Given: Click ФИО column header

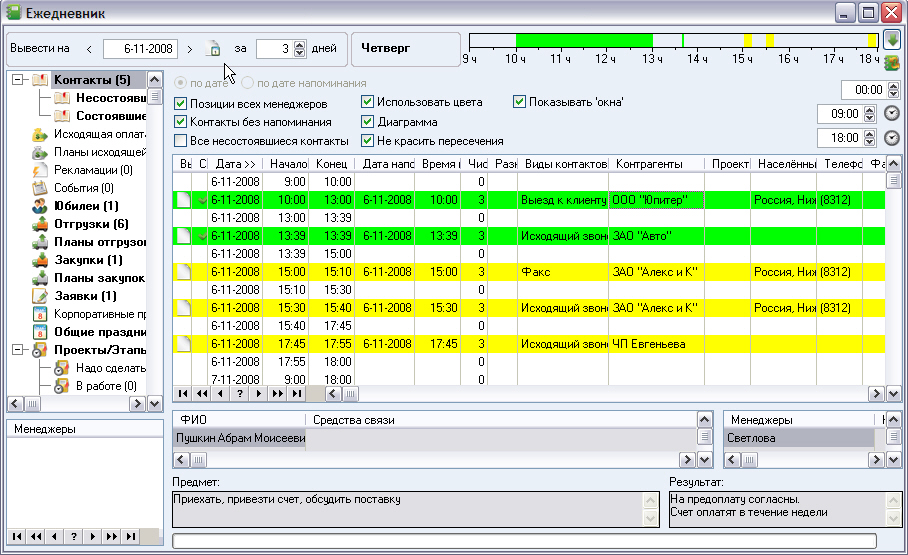Looking at the screenshot, I should click(x=239, y=419).
